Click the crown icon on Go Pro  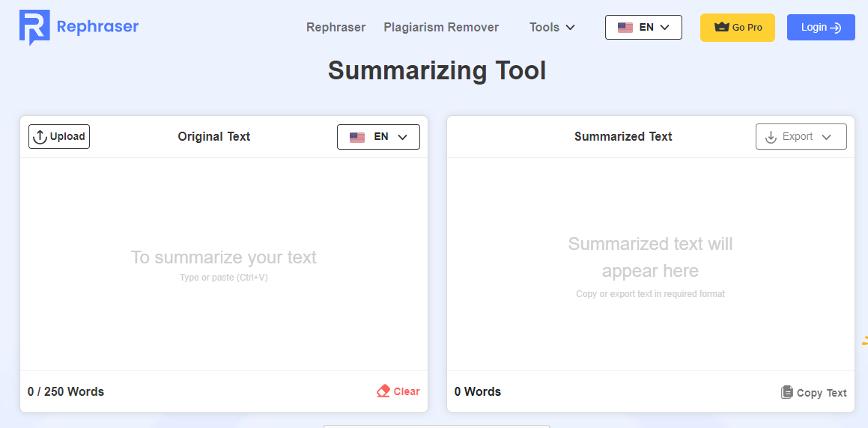(721, 28)
